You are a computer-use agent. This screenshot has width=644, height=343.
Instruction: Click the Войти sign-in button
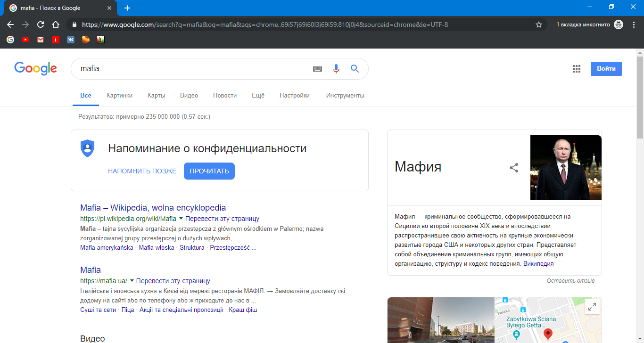pos(606,69)
